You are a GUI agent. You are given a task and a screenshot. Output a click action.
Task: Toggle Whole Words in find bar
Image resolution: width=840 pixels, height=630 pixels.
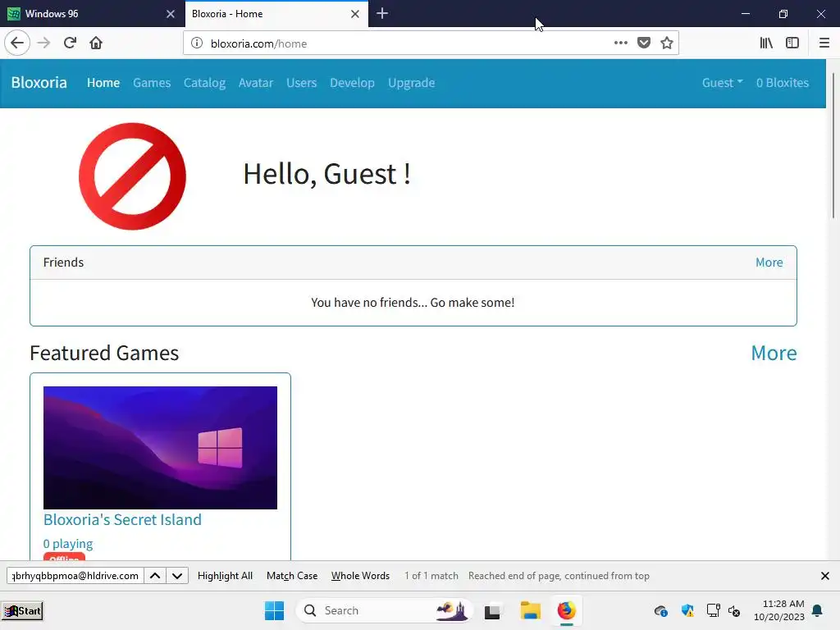361,575
